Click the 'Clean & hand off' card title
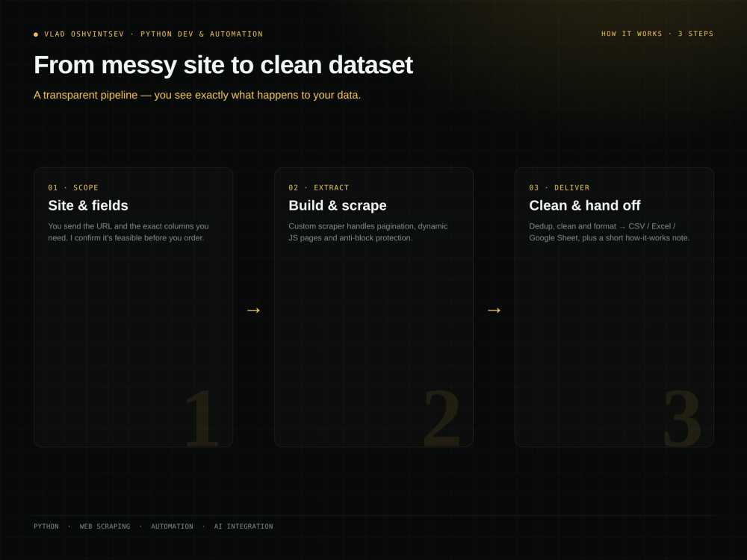The height and width of the screenshot is (560, 747). [585, 205]
